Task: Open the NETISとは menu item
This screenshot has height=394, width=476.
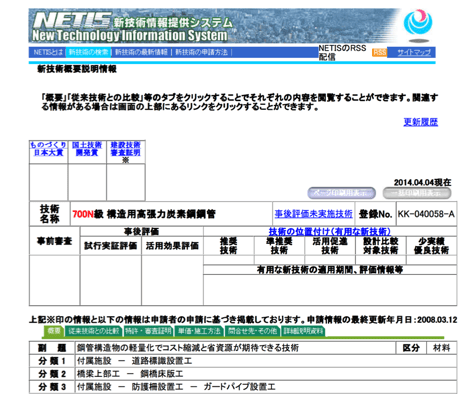Action: (x=48, y=52)
